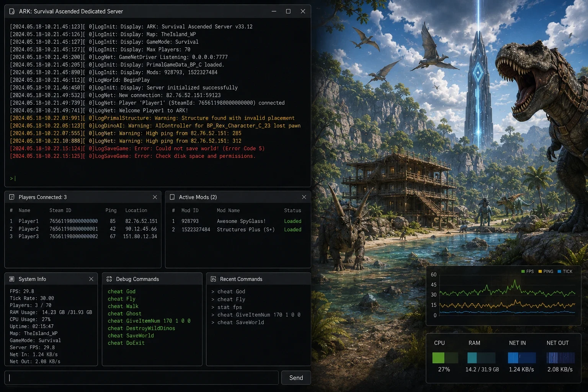Image resolution: width=588 pixels, height=392 pixels.
Task: Click the Players Connected panel icon
Action: click(11, 197)
